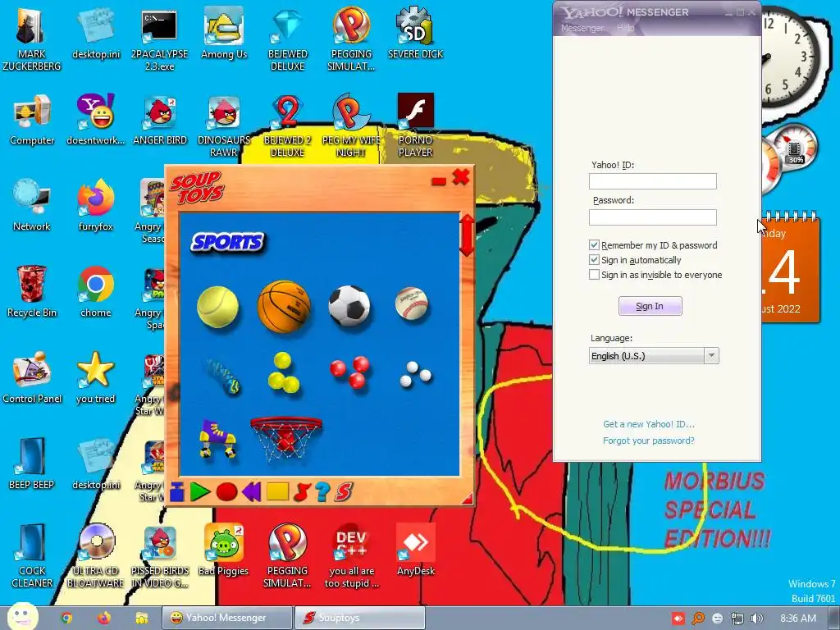The width and height of the screenshot is (840, 630).
Task: Open Souptoys help question mark
Action: tap(322, 491)
